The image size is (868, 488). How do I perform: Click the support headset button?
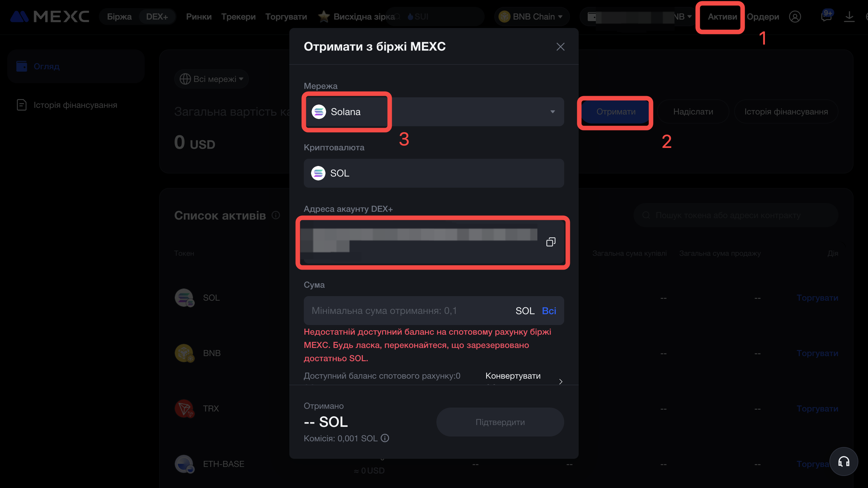844,461
